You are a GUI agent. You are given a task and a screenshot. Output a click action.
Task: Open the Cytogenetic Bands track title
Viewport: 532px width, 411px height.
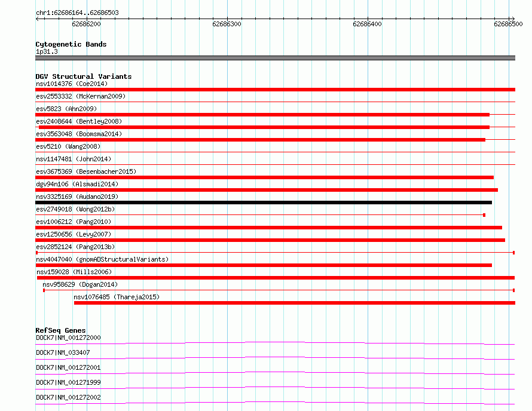coord(71,44)
